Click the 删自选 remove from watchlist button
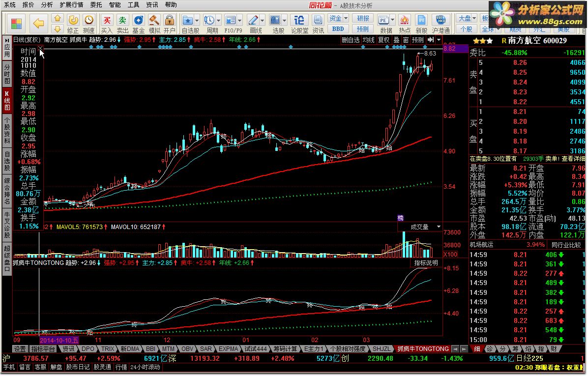The width and height of the screenshot is (588, 376). tap(351, 40)
